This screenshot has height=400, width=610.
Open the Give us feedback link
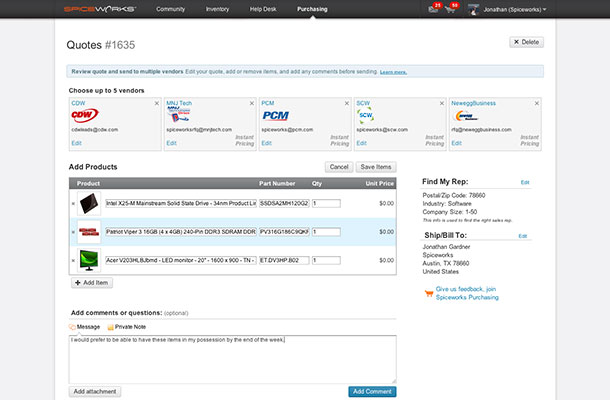pos(467,293)
